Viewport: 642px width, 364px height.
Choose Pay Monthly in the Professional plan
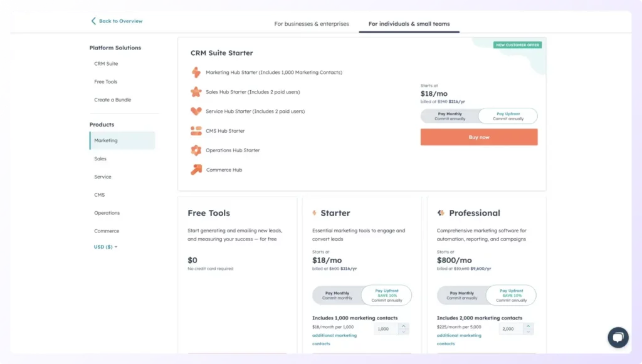461,295
